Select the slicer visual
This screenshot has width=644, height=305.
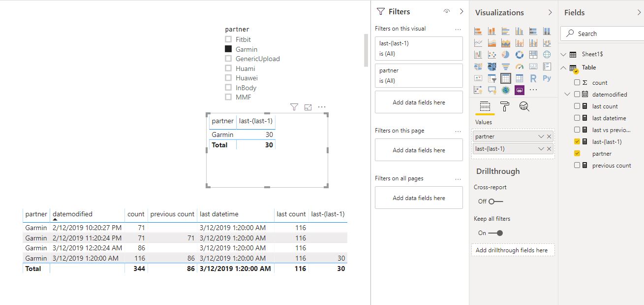tap(491, 78)
